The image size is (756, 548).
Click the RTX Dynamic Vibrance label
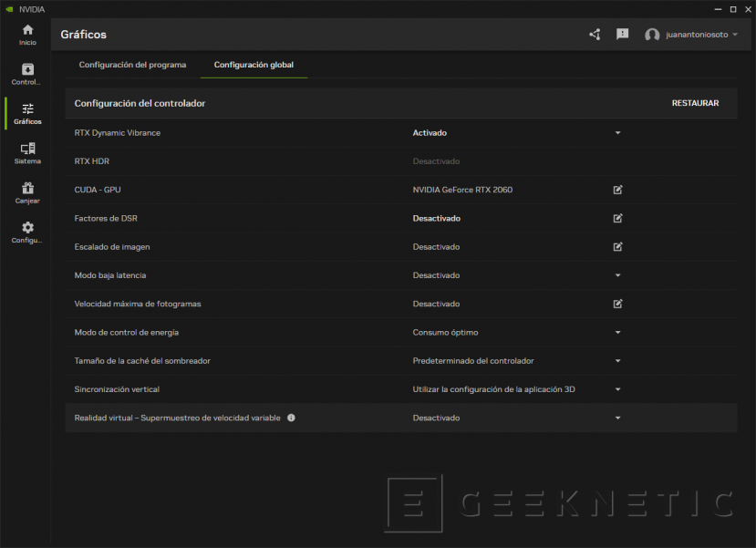[117, 133]
